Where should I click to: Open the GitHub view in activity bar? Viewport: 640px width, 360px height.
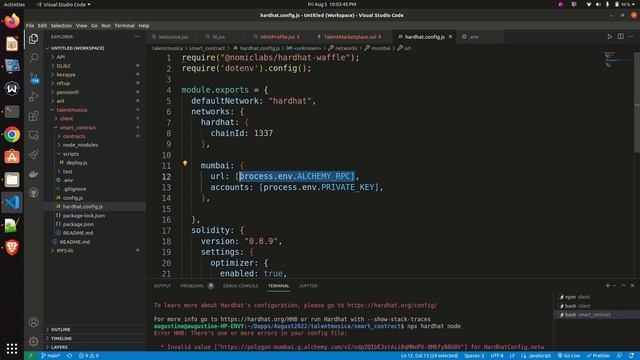coord(34,192)
